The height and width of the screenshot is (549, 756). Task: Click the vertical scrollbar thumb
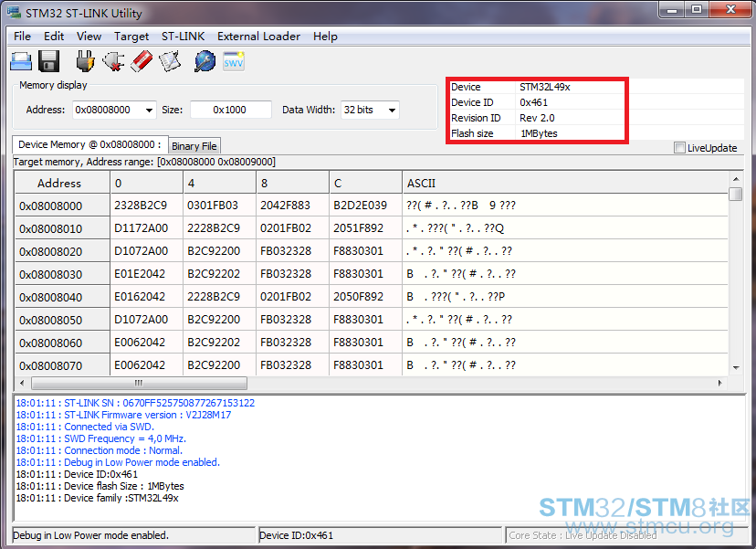coord(735,194)
